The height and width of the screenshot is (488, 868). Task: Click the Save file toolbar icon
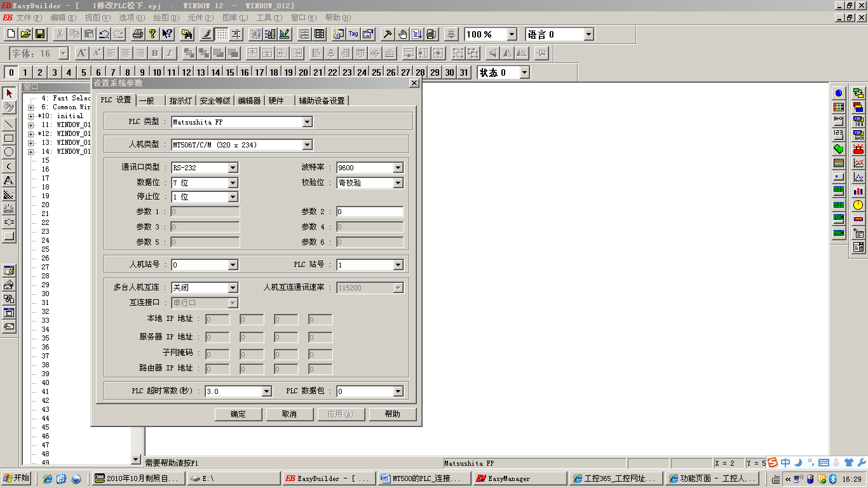point(40,34)
